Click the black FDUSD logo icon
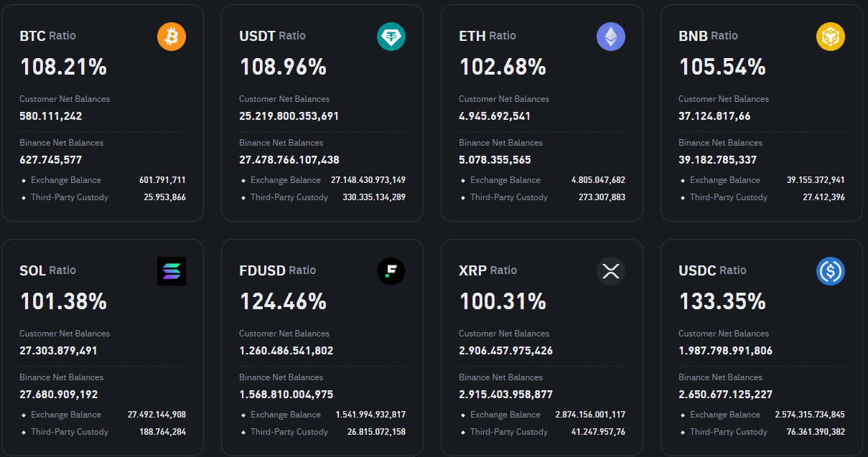This screenshot has height=457, width=868. [x=391, y=271]
